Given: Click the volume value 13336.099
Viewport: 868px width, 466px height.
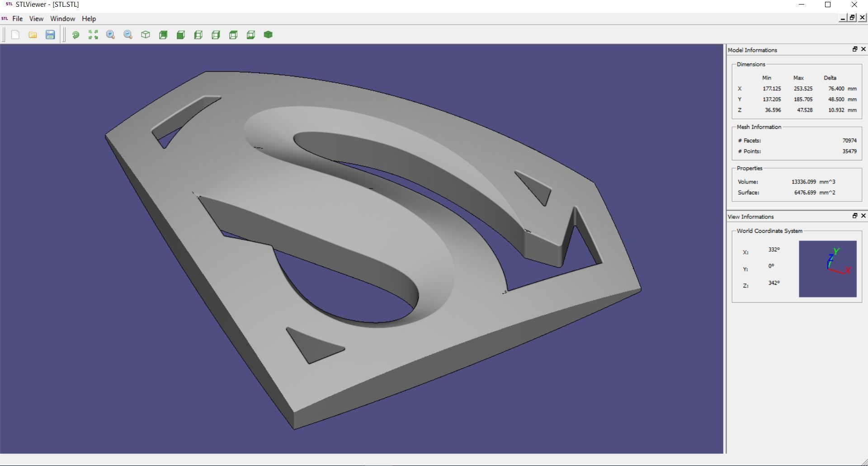Looking at the screenshot, I should click(x=804, y=182).
